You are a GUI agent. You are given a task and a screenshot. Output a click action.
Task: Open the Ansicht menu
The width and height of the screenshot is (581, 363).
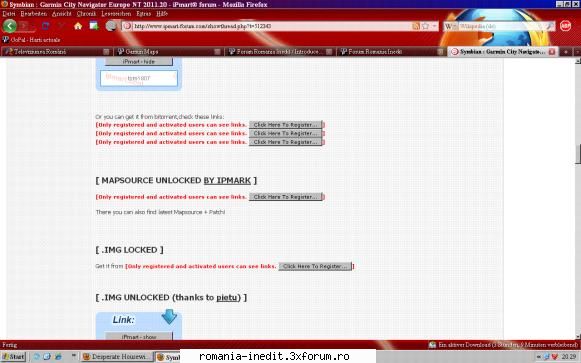62,14
